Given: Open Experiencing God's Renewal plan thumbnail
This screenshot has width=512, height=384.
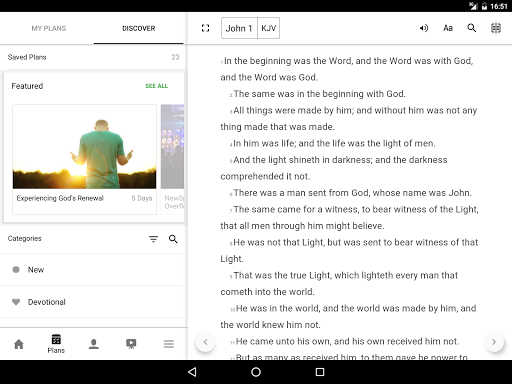Looking at the screenshot, I should [x=84, y=147].
